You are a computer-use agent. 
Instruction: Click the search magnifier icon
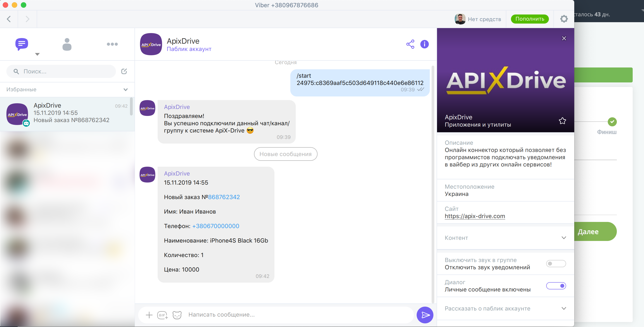point(16,72)
